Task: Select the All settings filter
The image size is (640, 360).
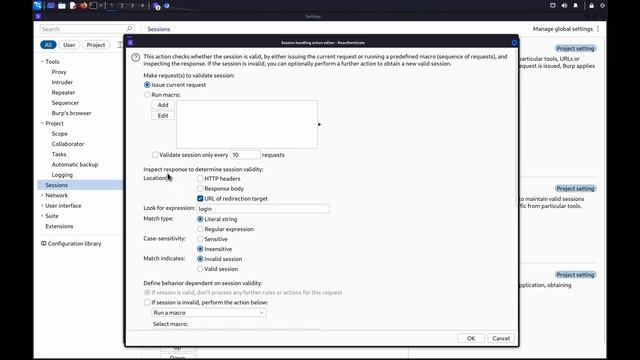Action: pos(48,45)
